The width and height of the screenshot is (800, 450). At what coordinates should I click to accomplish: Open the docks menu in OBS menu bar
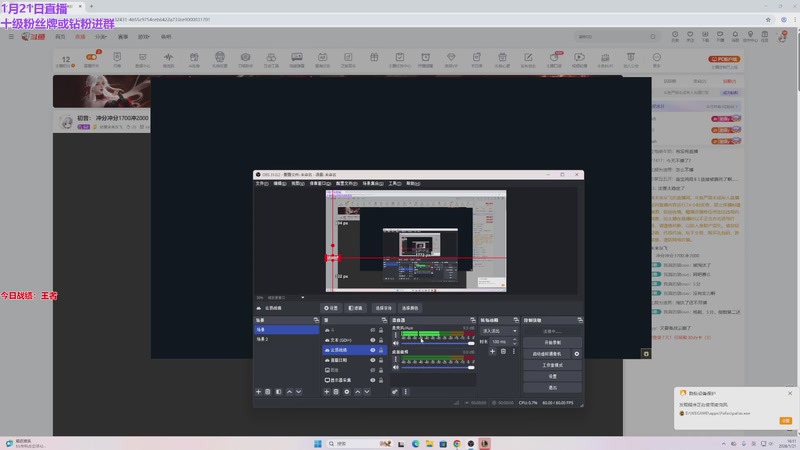[x=320, y=184]
